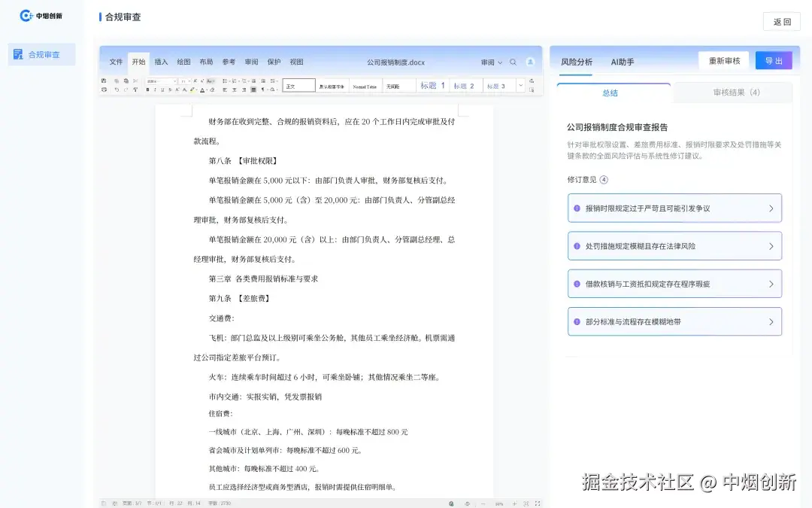Click the text highlight color icon

click(192, 89)
